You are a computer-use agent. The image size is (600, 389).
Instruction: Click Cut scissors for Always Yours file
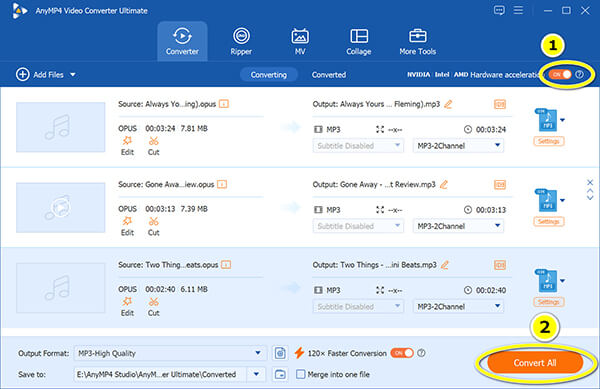point(153,146)
